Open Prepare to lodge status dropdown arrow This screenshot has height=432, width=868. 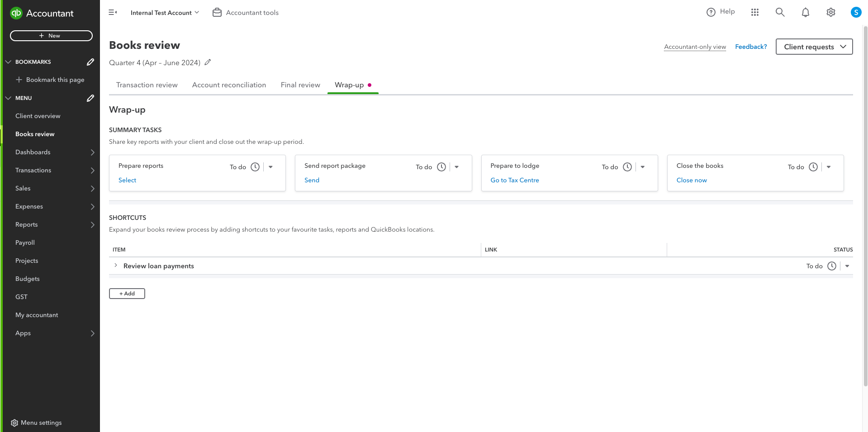click(643, 167)
